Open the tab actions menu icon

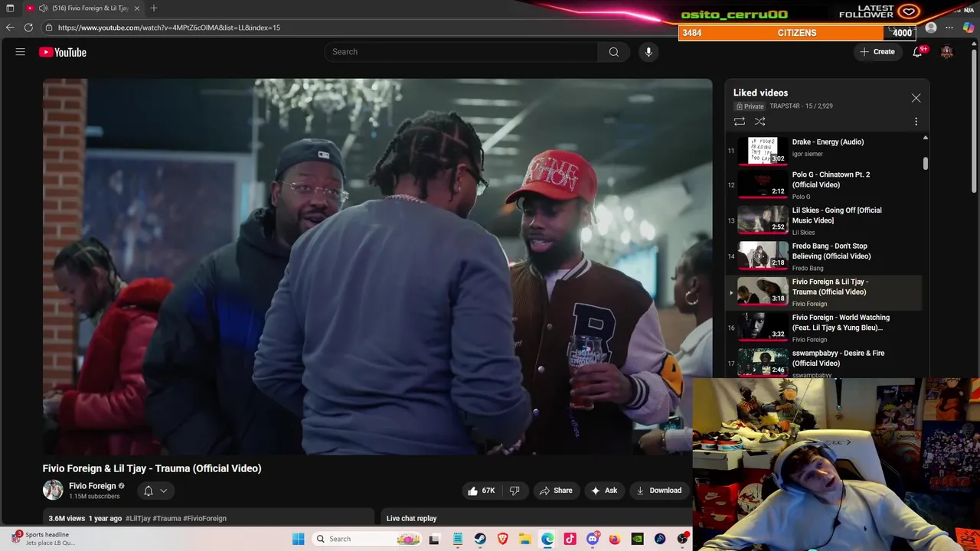tap(9, 8)
